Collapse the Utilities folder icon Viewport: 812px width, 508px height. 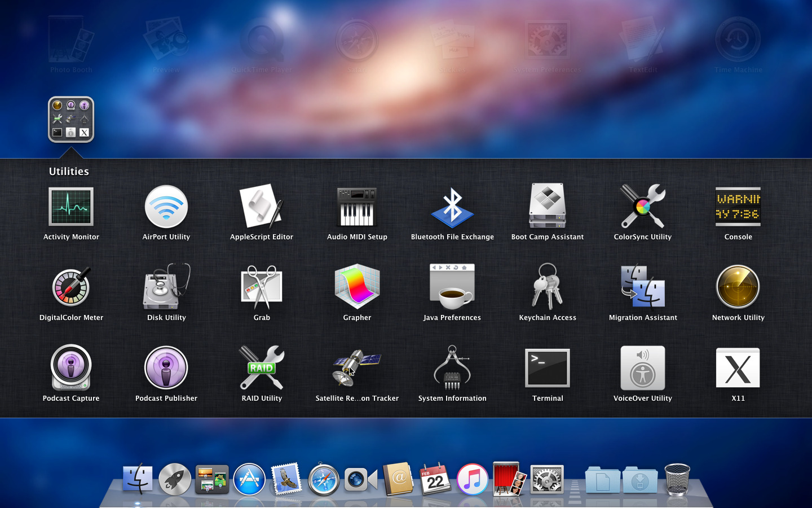pyautogui.click(x=71, y=120)
